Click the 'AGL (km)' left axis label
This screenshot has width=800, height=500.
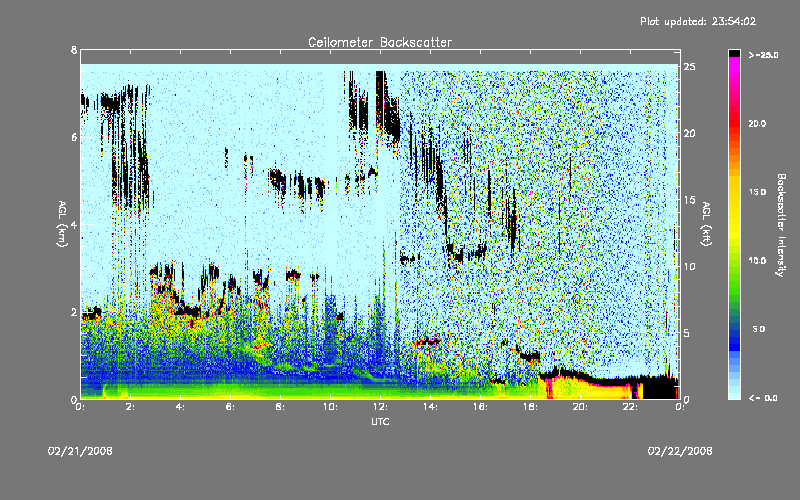click(62, 224)
